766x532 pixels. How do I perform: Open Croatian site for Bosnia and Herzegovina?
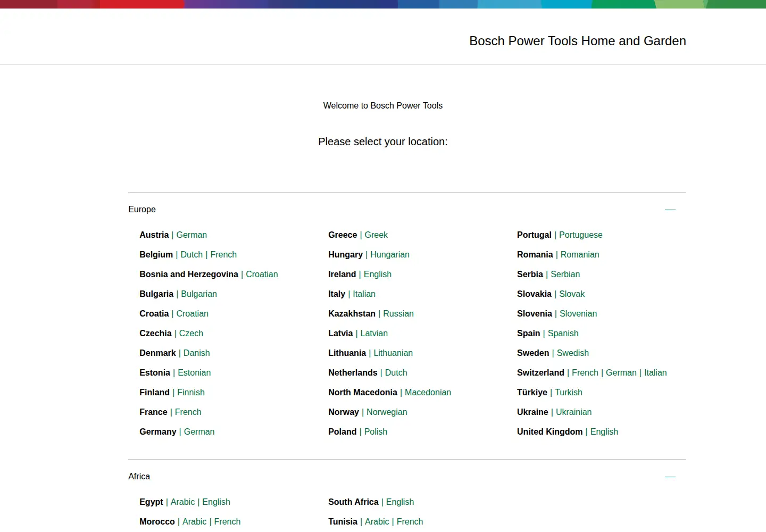262,275
